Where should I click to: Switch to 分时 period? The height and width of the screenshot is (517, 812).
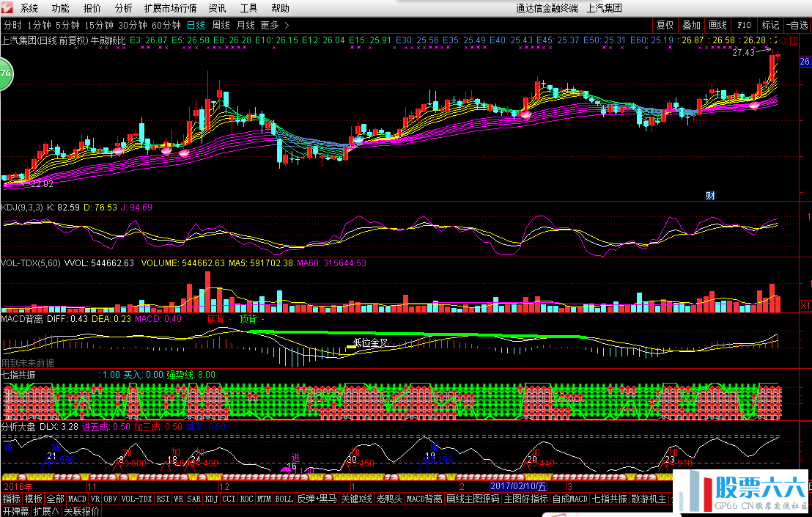click(12, 25)
